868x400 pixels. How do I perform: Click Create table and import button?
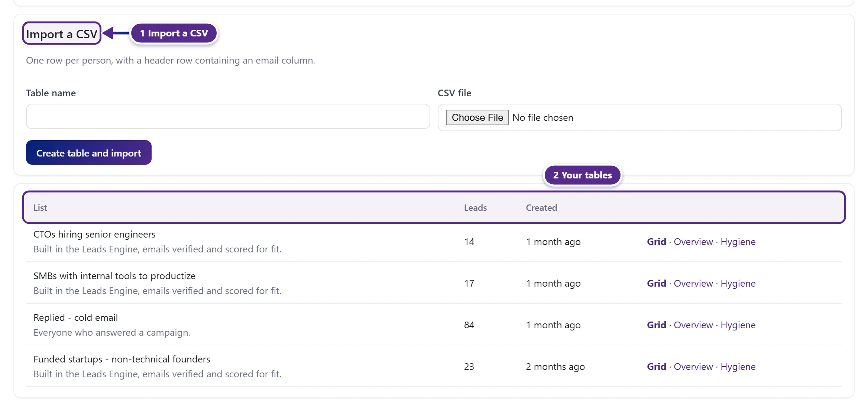click(x=89, y=152)
